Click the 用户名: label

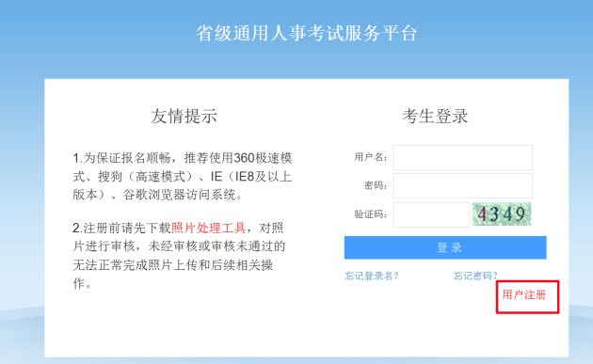click(x=371, y=157)
